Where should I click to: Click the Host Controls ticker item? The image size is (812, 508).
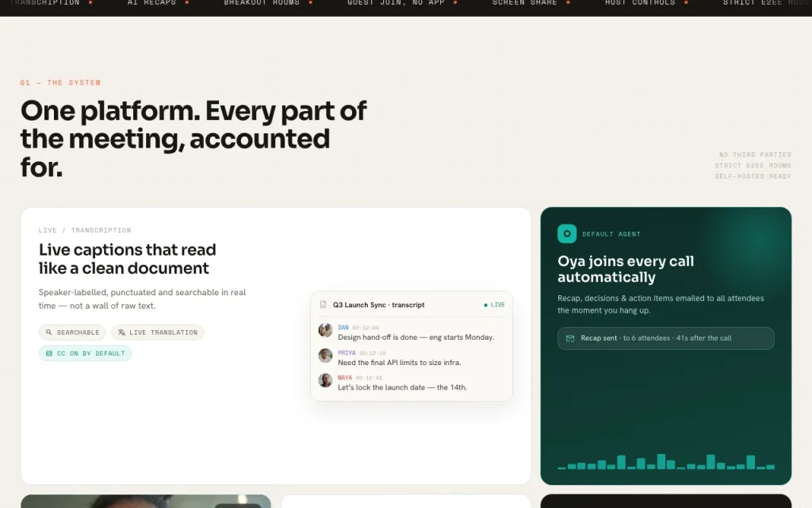click(x=640, y=3)
